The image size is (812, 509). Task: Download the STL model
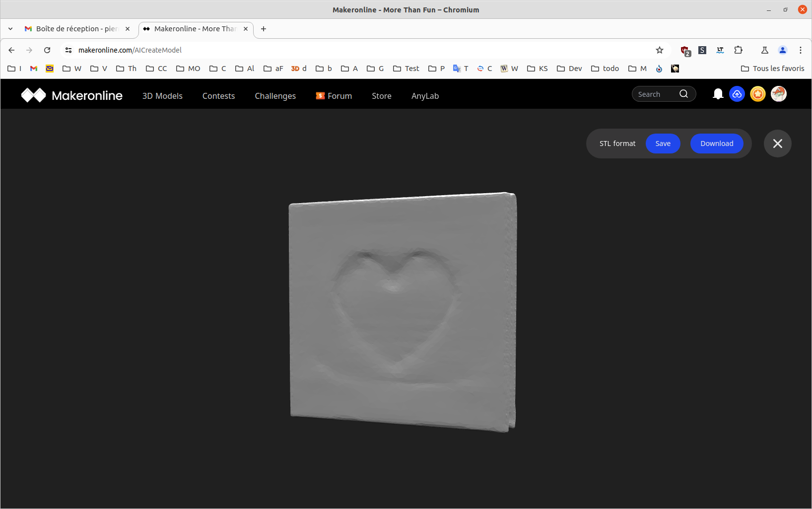[716, 144]
